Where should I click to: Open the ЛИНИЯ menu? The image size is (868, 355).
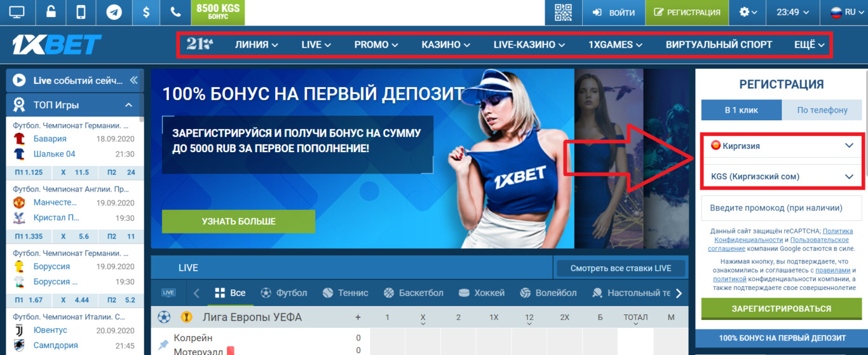pos(257,45)
